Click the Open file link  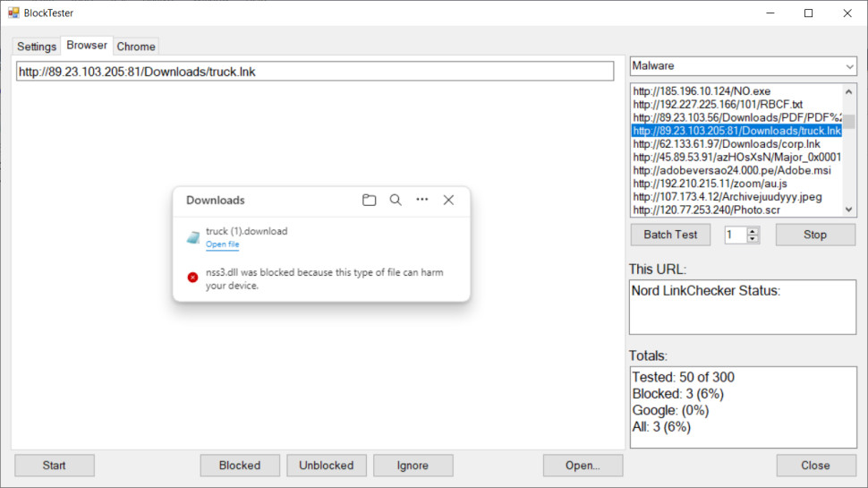pyautogui.click(x=223, y=244)
